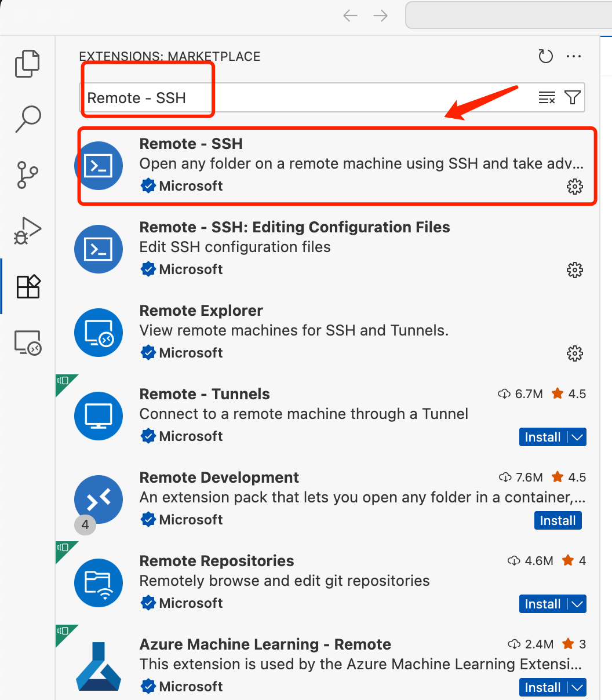Viewport: 612px width, 700px height.
Task: Open the Explorer view in activity bar
Action: [27, 64]
